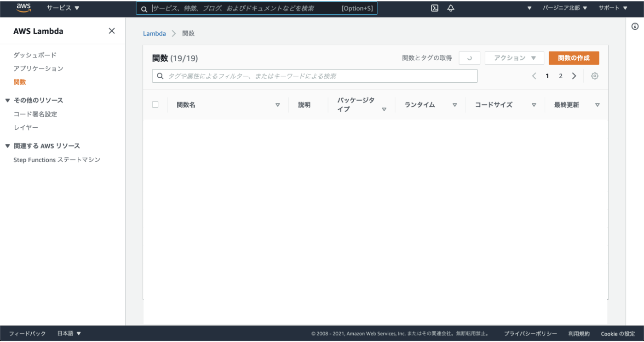Open the CloudShell terminal icon
Screen dimensions: 644x342
434,8
